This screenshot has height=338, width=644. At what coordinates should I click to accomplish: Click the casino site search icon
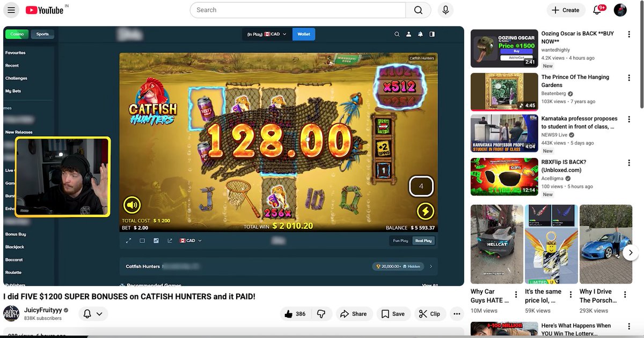(x=397, y=34)
